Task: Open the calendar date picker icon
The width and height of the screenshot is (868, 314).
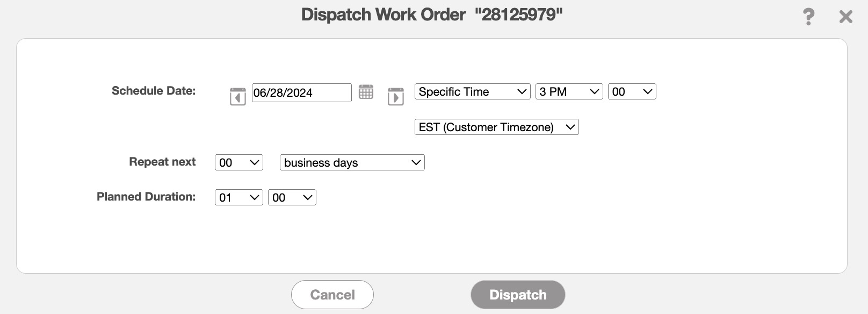Action: click(366, 92)
